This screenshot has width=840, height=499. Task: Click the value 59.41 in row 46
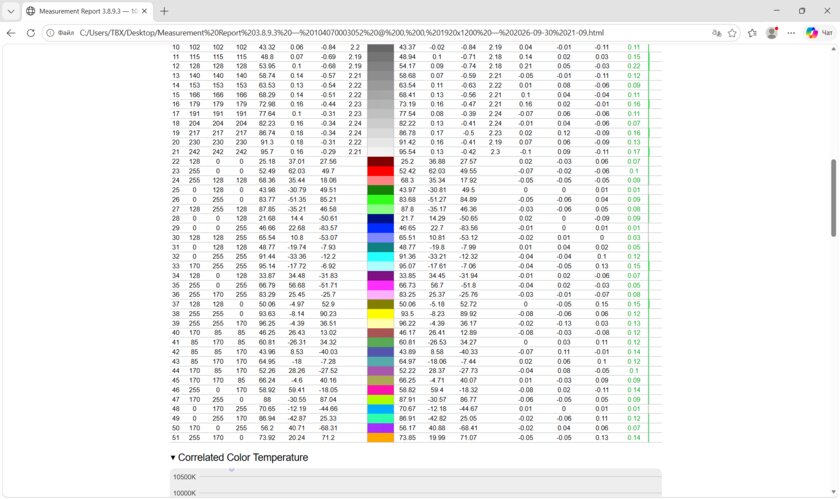pos(296,390)
